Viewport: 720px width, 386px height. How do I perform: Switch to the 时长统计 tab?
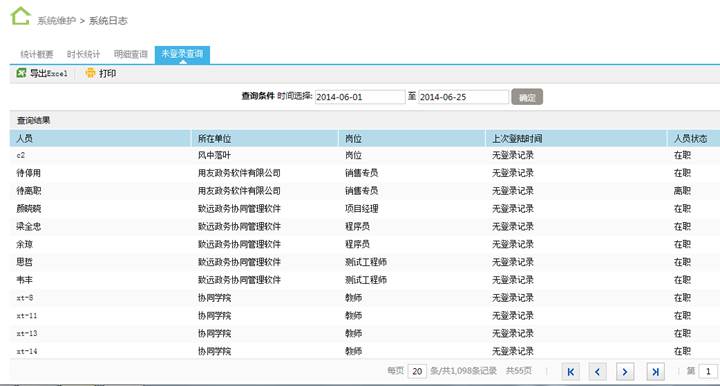(83, 55)
